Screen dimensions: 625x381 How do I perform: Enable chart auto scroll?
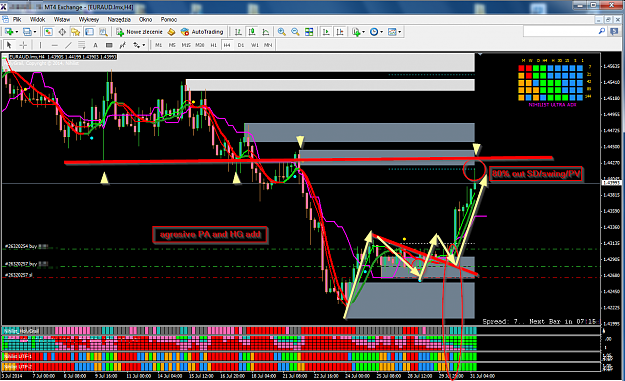[326, 32]
